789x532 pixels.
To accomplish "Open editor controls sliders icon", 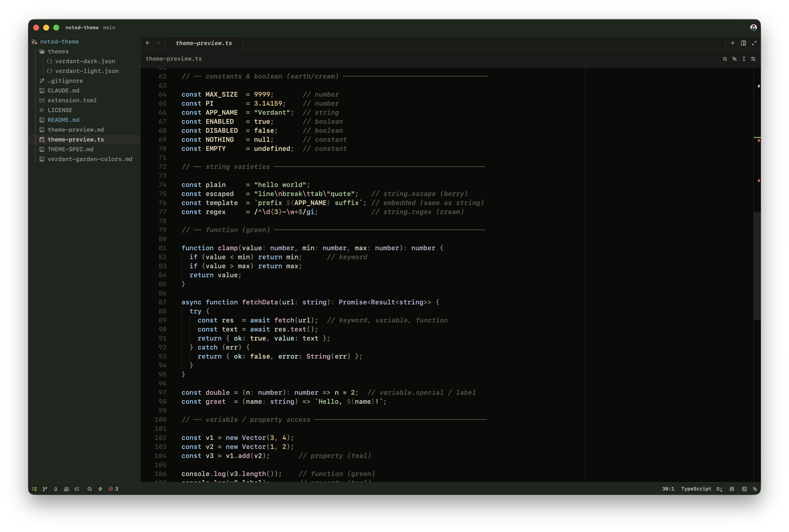I will 753,59.
